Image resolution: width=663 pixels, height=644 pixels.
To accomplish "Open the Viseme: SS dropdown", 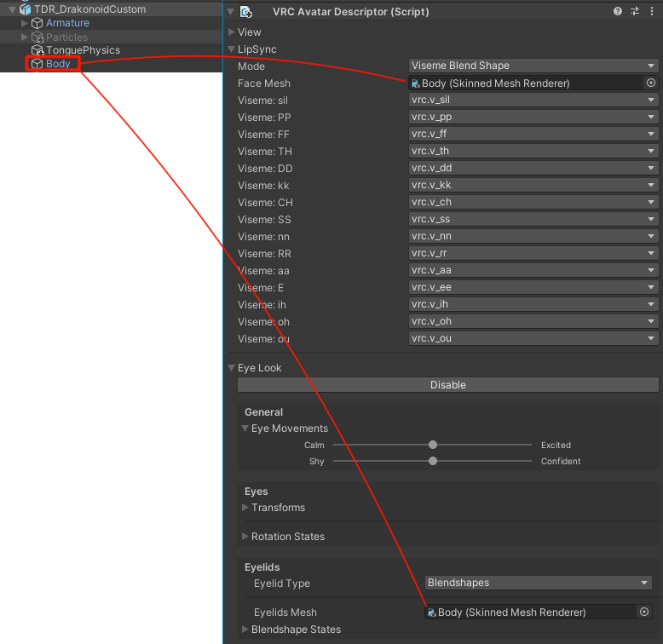I will [x=533, y=219].
